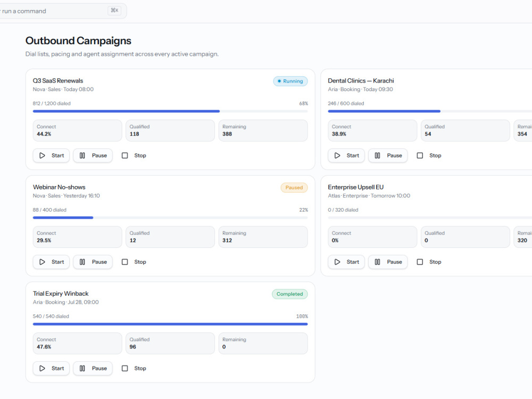This screenshot has height=399, width=532.
Task: Click the 88 / 400 dialed label
Action: (49, 210)
